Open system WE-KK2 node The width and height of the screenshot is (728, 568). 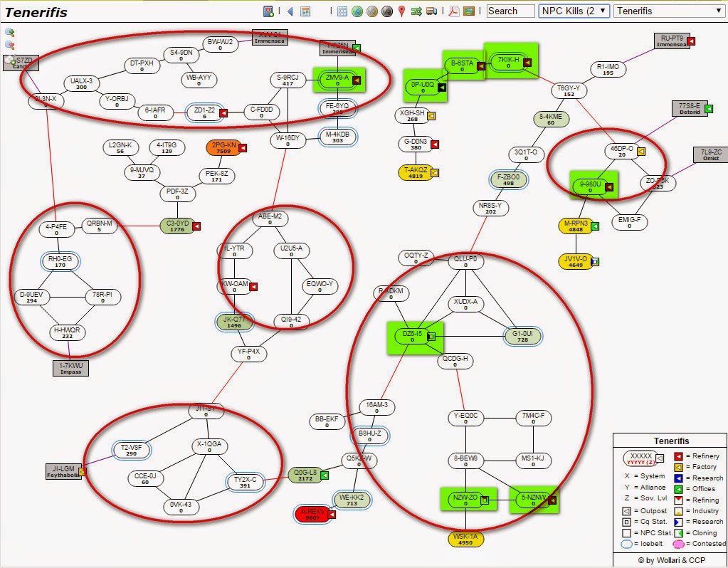[352, 500]
